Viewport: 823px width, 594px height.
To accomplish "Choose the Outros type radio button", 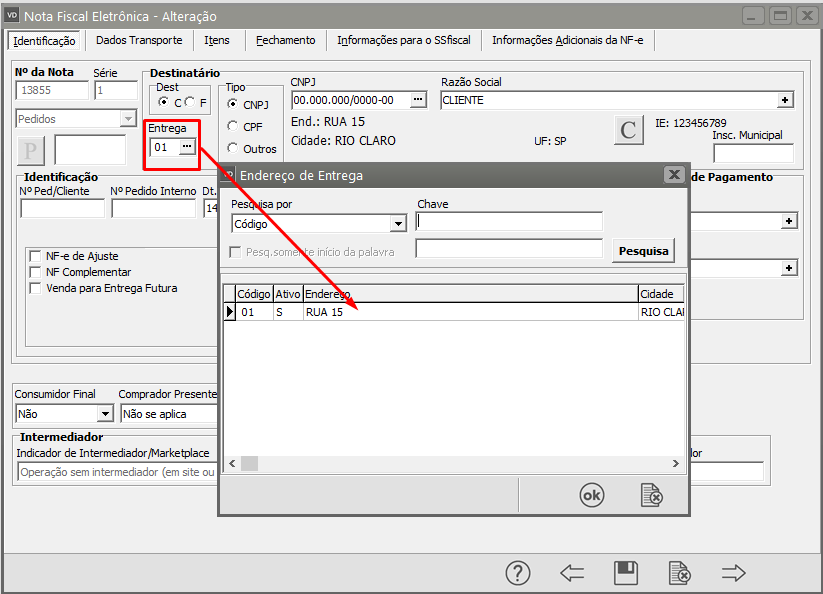I will pyautogui.click(x=233, y=149).
